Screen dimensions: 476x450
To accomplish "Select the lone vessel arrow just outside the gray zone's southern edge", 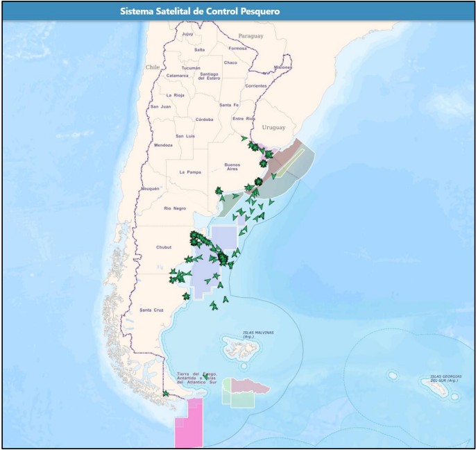I will pos(271,202).
